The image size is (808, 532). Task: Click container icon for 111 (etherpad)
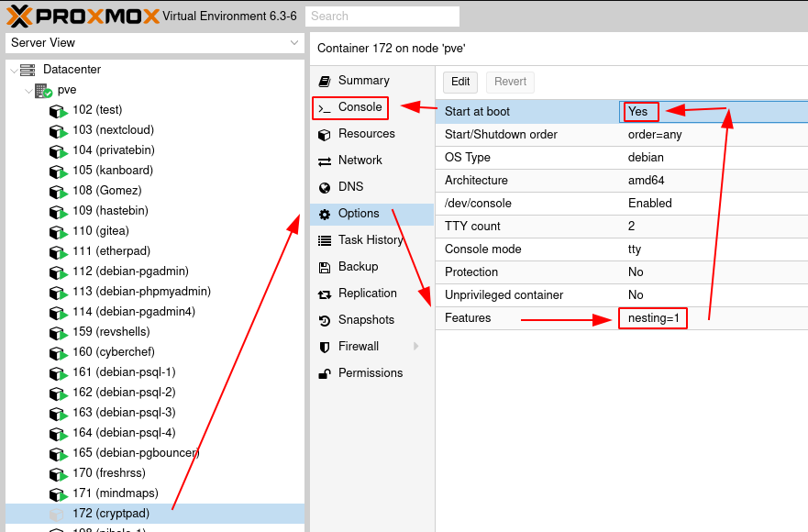coord(58,251)
